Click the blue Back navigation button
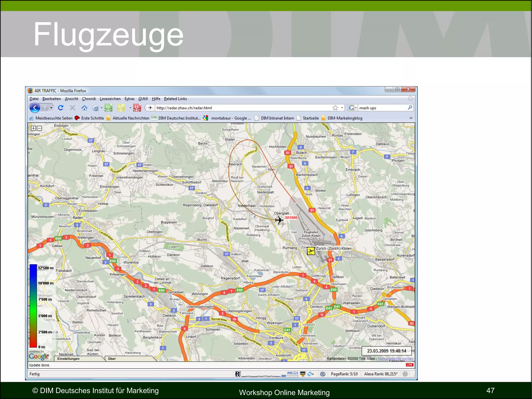The height and width of the screenshot is (399, 532). pos(35,108)
